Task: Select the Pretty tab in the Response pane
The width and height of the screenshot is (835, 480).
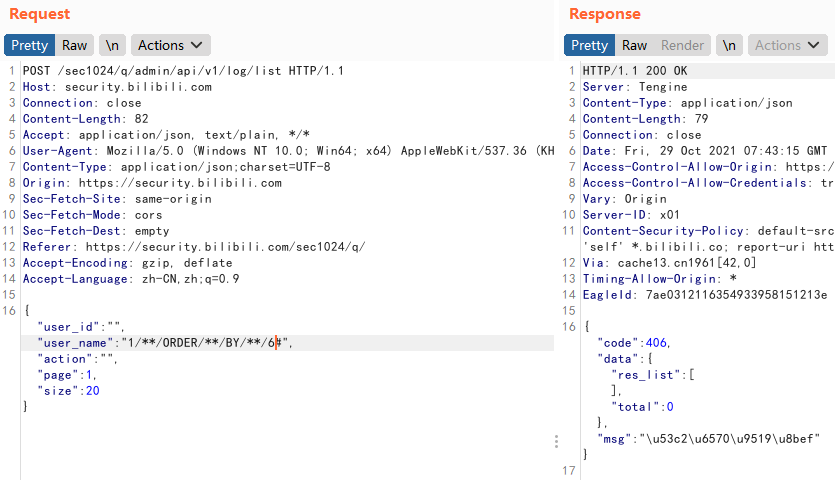Action: pyautogui.click(x=589, y=45)
